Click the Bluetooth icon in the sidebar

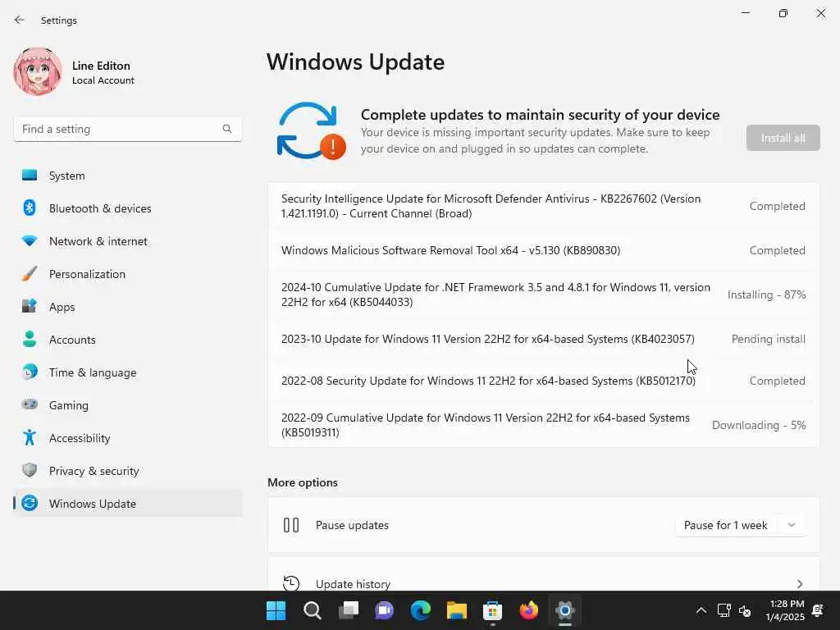pyautogui.click(x=30, y=208)
